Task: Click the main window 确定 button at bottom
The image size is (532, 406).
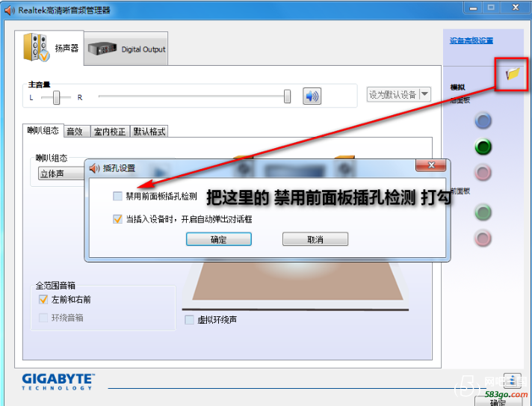Action: pyautogui.click(x=498, y=401)
